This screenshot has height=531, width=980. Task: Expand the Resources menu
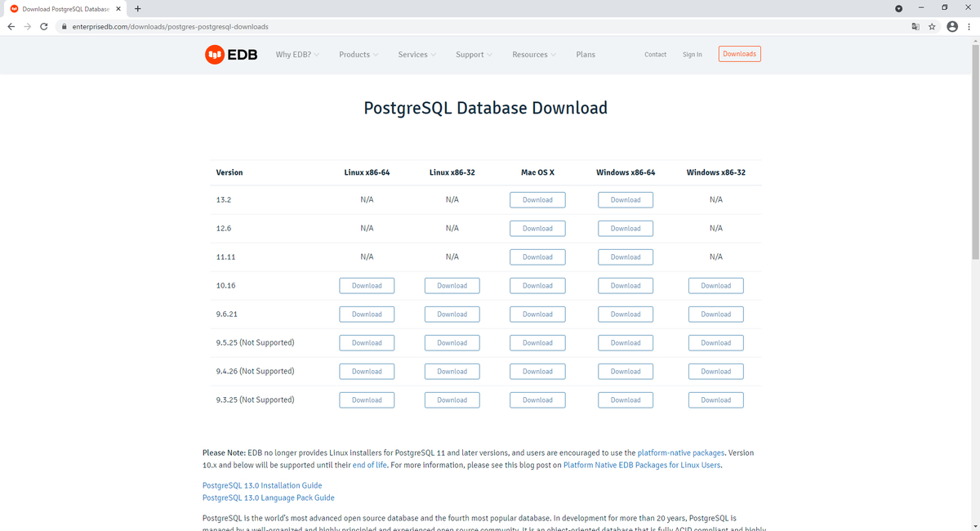pos(534,55)
